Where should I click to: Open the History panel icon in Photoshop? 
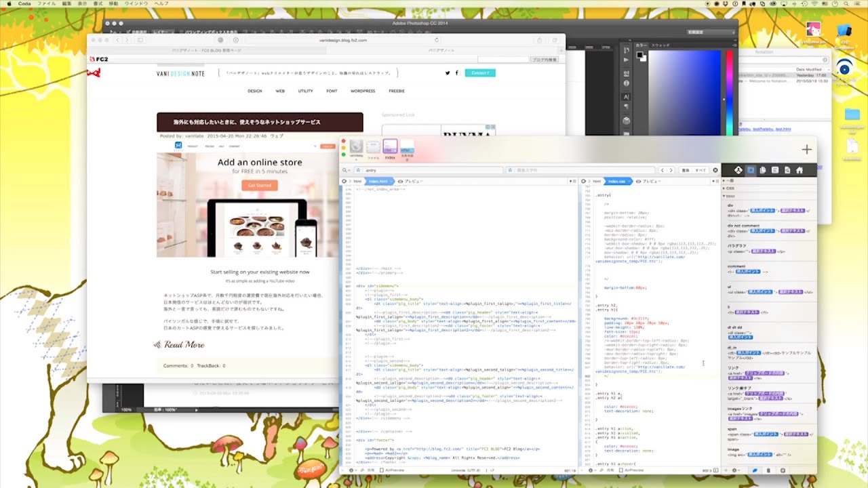click(x=627, y=49)
